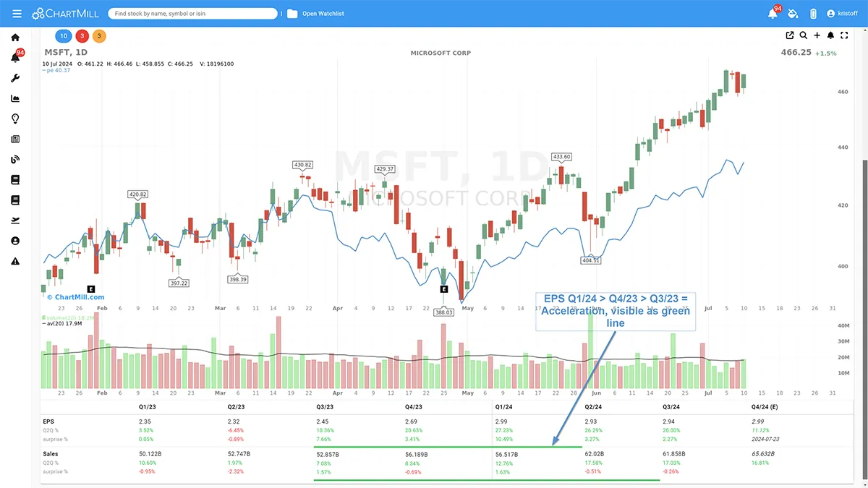The image size is (868, 488).
Task: Open the hamburger menu
Action: pyautogui.click(x=17, y=14)
